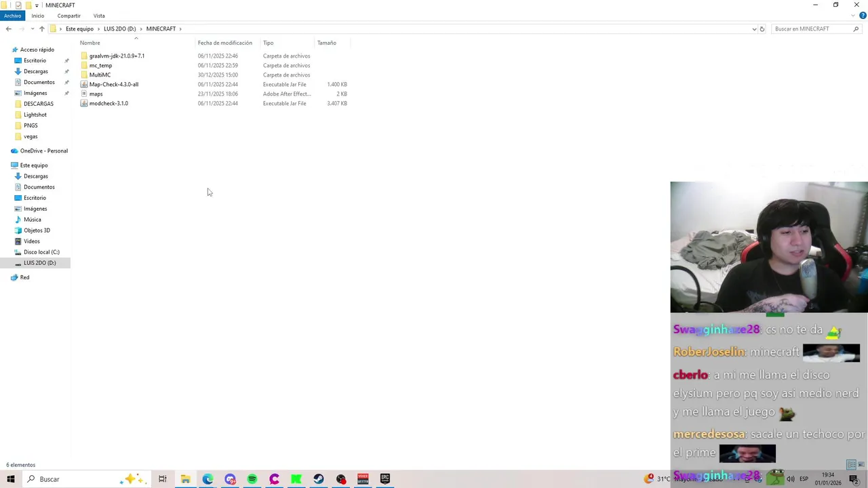Viewport: 868px width, 488px height.
Task: Sort files by the Tipo column
Action: click(269, 43)
